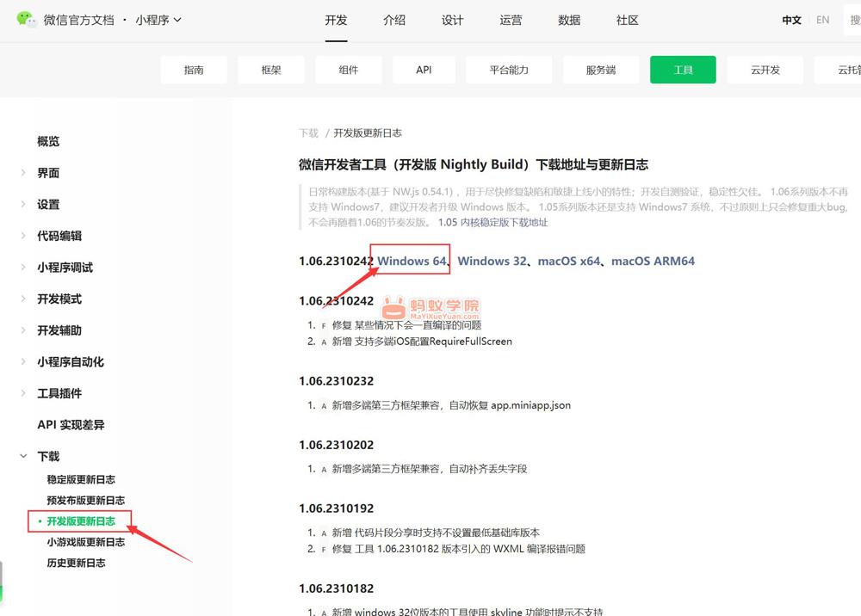The width and height of the screenshot is (861, 616).
Task: Expand the 开发辅助 sidebar chevron
Action: tap(23, 330)
